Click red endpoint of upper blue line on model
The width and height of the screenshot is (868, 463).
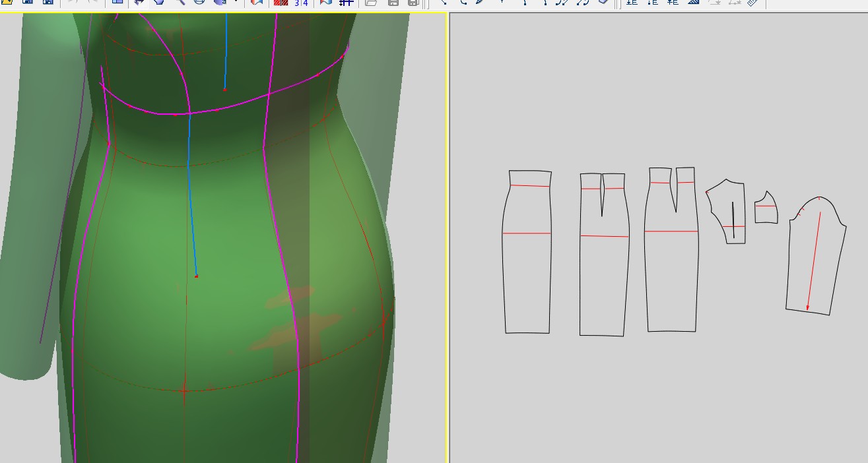pyautogui.click(x=224, y=89)
